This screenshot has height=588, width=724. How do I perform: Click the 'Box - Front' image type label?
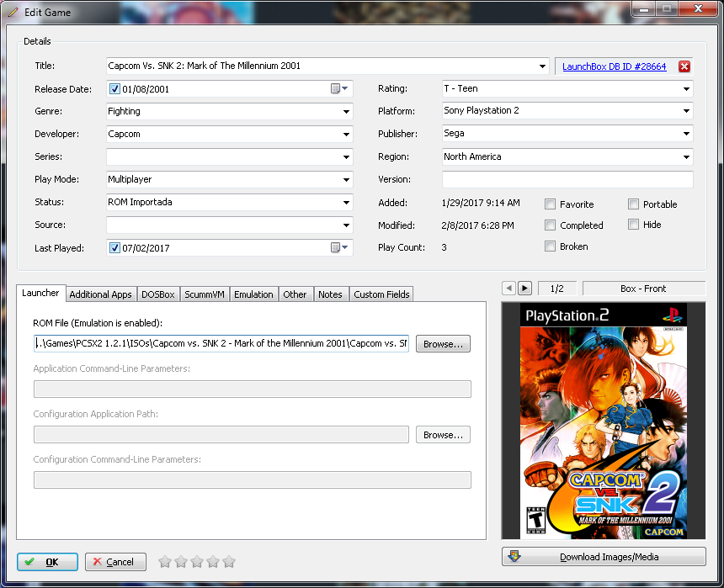point(643,289)
